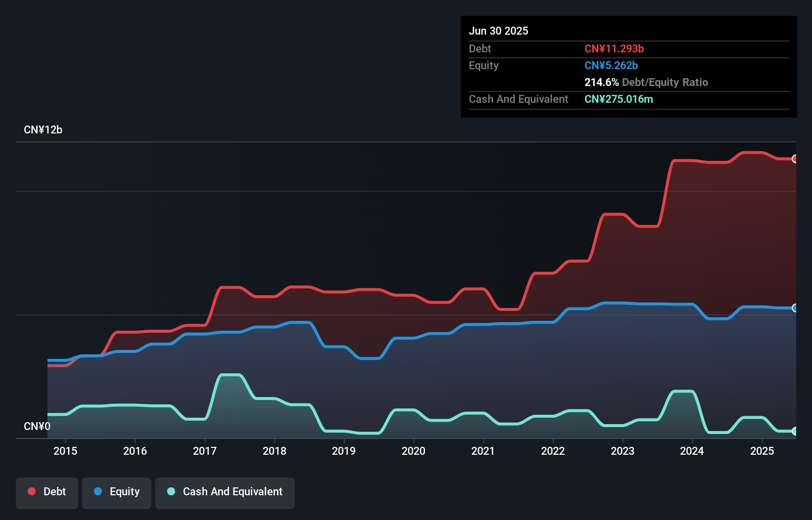This screenshot has width=812, height=520.
Task: Select the blue Equity endpoint marker on chart
Action: tap(795, 307)
